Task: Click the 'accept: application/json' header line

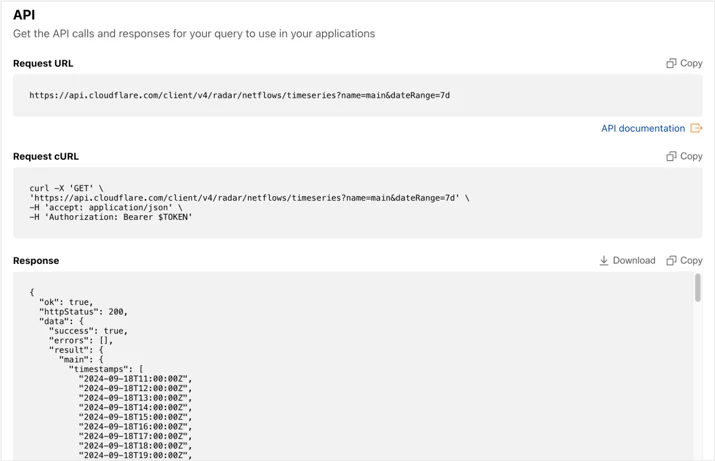Action: pos(105,207)
